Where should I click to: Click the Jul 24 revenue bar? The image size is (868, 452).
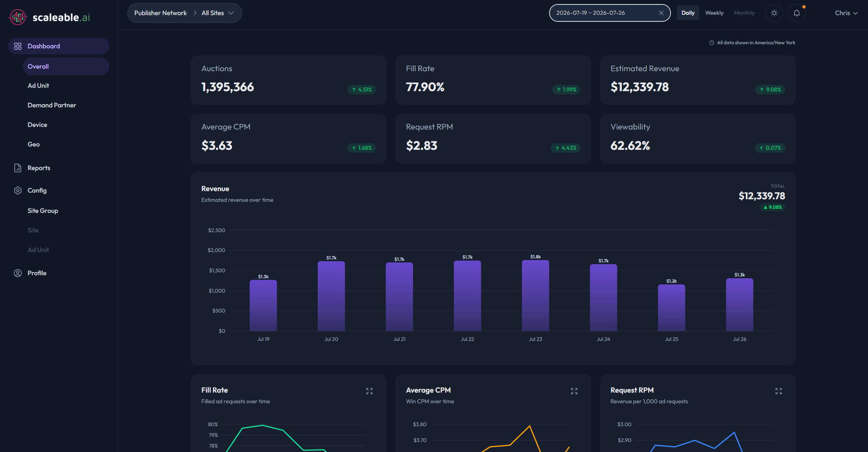[603, 298]
